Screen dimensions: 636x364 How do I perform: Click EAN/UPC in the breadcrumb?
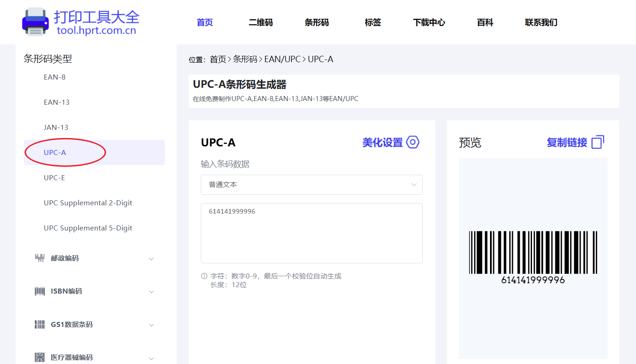(x=282, y=59)
